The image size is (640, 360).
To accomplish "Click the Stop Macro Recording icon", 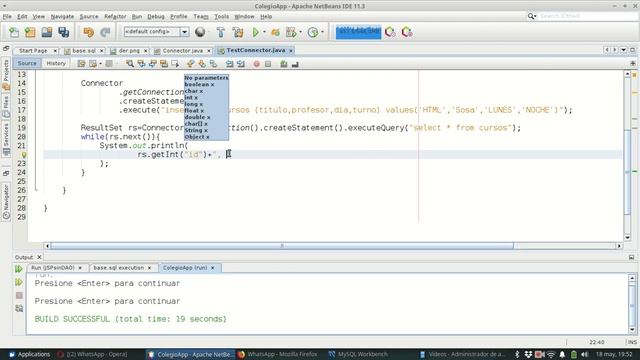I will (x=268, y=64).
